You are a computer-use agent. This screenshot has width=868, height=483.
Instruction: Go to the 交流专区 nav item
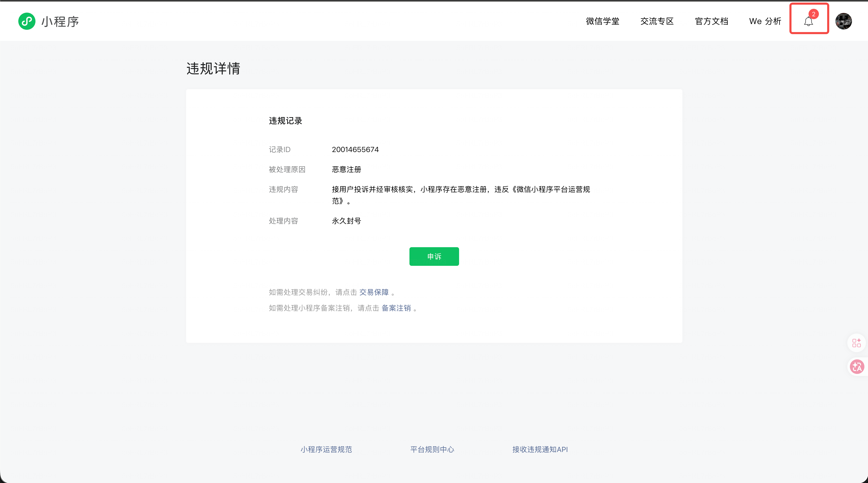coord(657,21)
